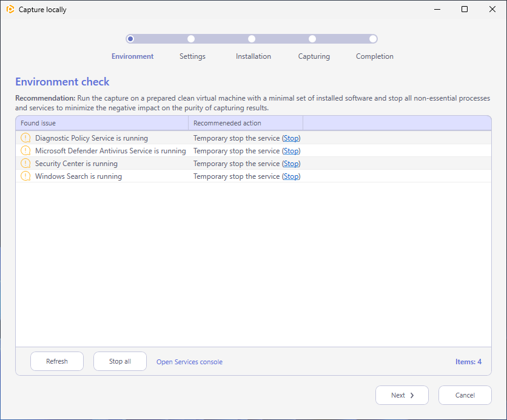Sort by Recommeneded action column header
This screenshot has width=507, height=420.
tap(246, 123)
